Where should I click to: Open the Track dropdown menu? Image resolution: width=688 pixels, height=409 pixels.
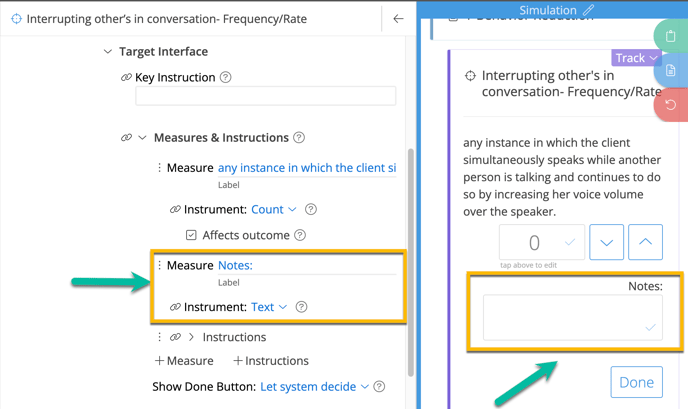point(636,58)
